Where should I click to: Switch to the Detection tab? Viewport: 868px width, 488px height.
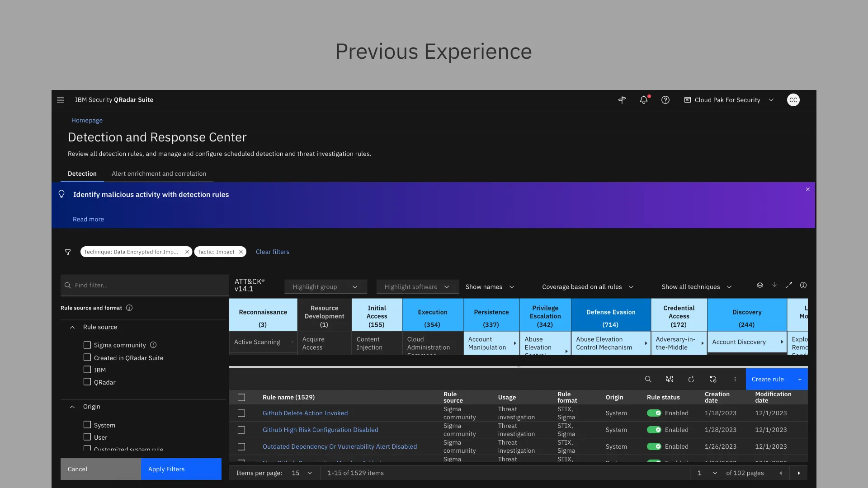coord(82,174)
